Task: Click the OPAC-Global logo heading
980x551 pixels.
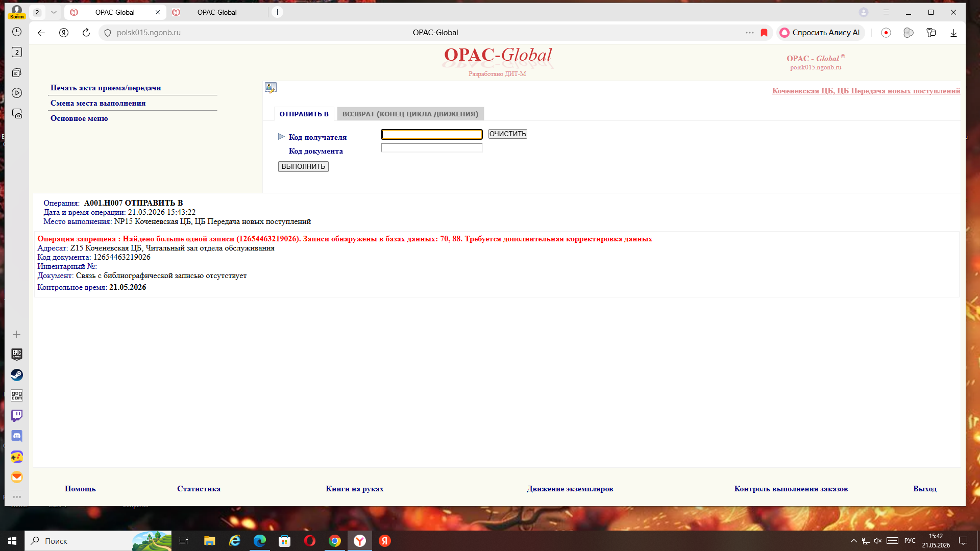Action: (x=498, y=55)
